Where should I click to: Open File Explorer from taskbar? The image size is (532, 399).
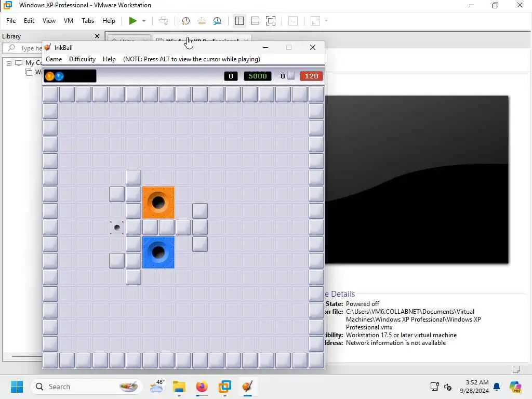(179, 387)
